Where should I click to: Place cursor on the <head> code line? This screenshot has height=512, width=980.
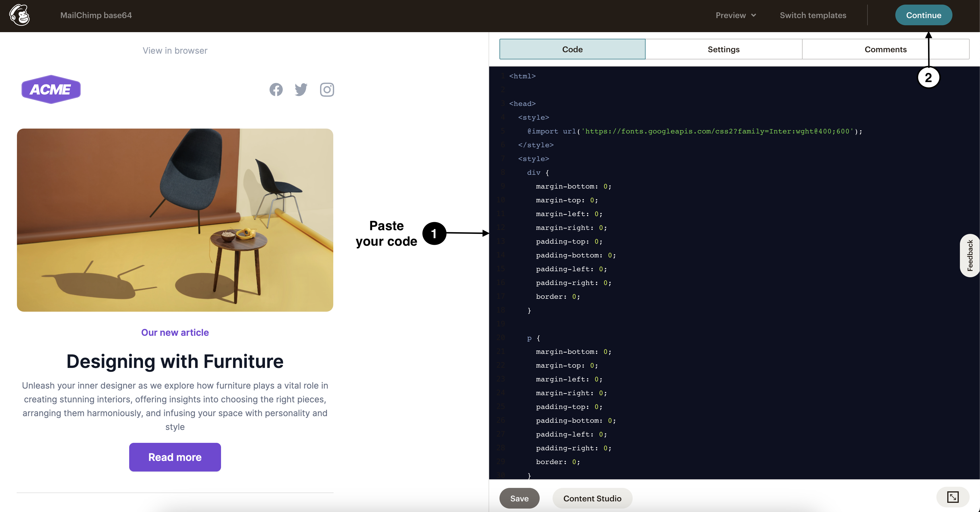point(522,104)
